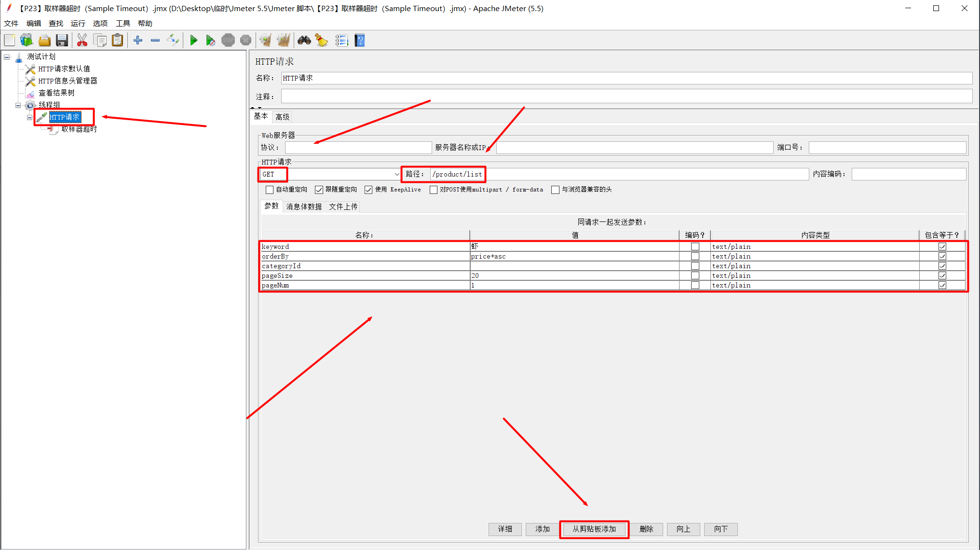This screenshot has height=550, width=980.
Task: Click the 端口号 input field
Action: click(887, 148)
